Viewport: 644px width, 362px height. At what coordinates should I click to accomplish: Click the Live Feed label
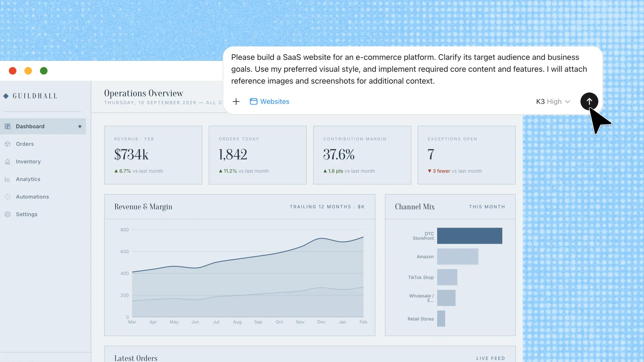(491, 358)
